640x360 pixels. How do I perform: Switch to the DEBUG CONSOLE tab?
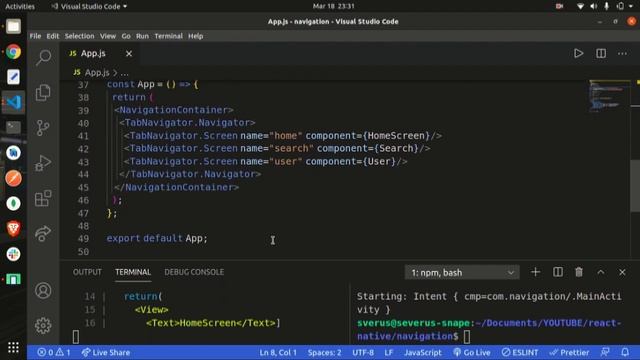(194, 272)
